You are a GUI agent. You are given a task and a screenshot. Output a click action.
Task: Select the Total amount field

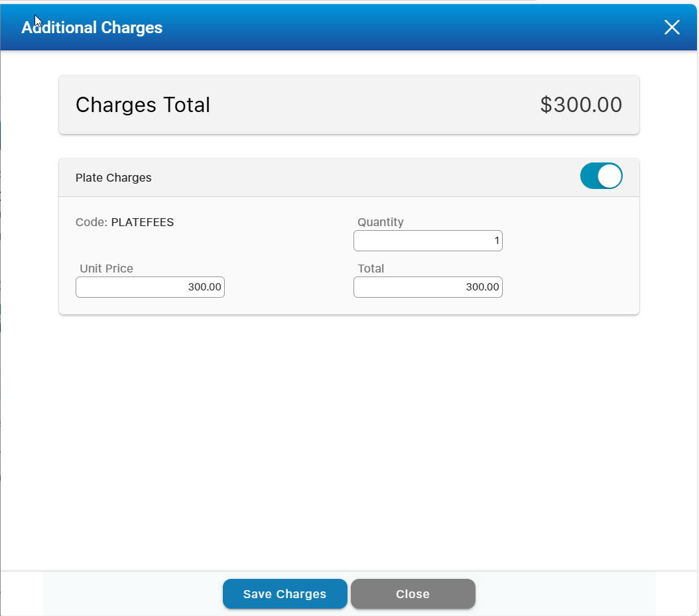click(x=428, y=287)
